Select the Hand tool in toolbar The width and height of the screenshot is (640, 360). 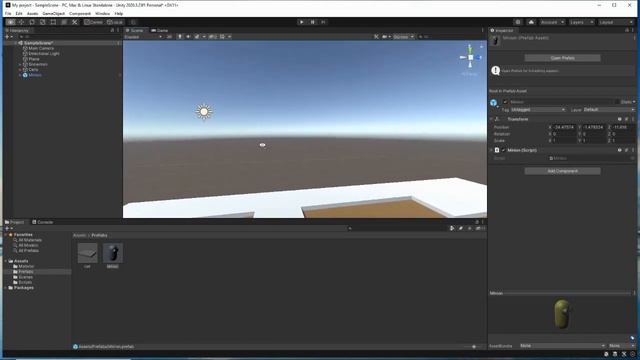click(x=11, y=22)
